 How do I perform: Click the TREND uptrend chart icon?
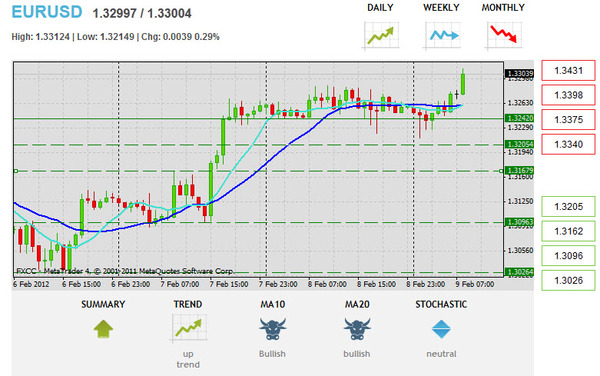pos(188,328)
